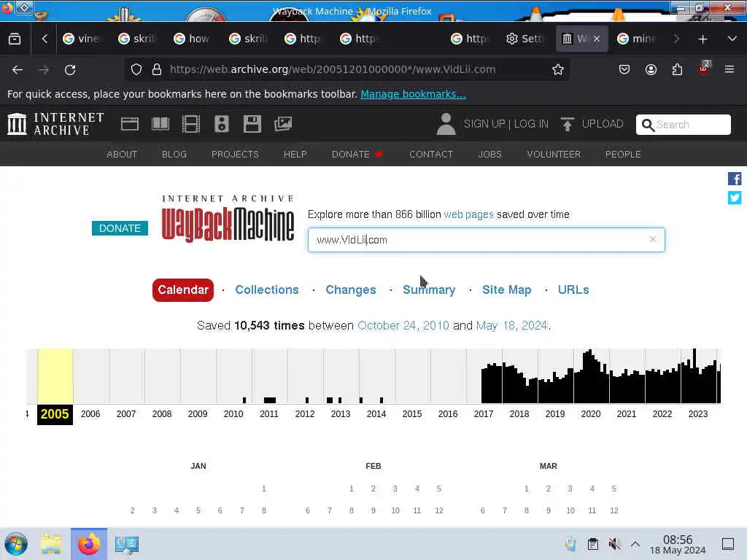
Task: Open PROJECTS in navigation menu
Action: 235,155
